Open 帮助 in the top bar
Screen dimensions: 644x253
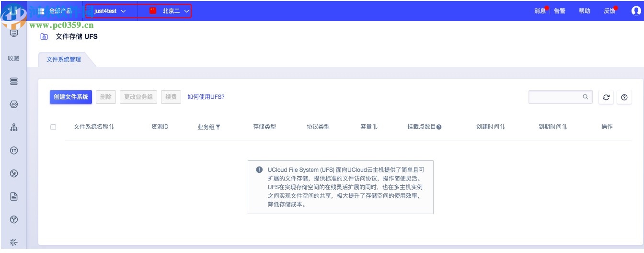(585, 11)
